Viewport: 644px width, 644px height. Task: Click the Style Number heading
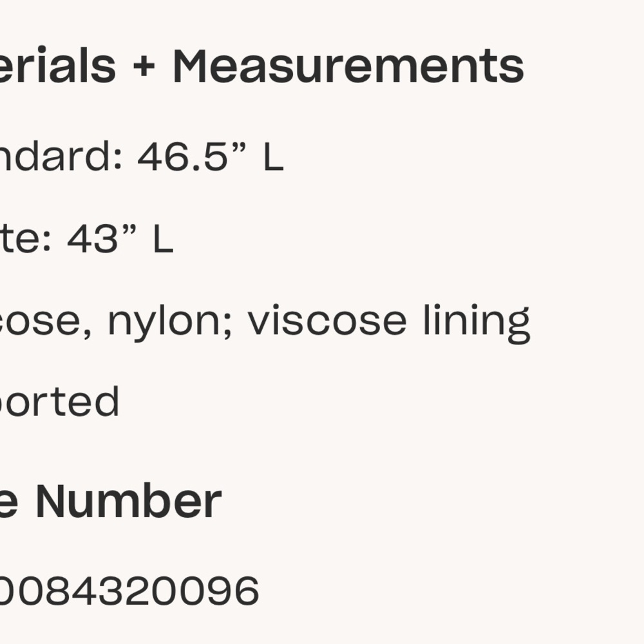[111, 501]
